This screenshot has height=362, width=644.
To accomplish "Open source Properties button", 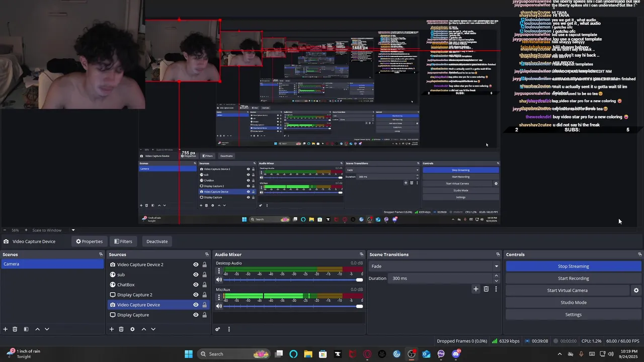I will pos(89,241).
